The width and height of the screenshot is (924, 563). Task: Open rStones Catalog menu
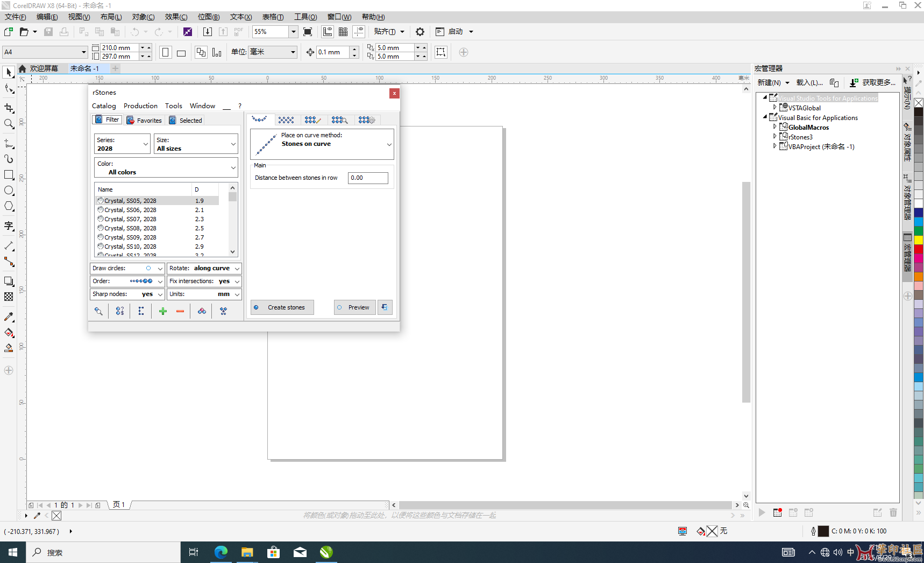click(x=104, y=106)
